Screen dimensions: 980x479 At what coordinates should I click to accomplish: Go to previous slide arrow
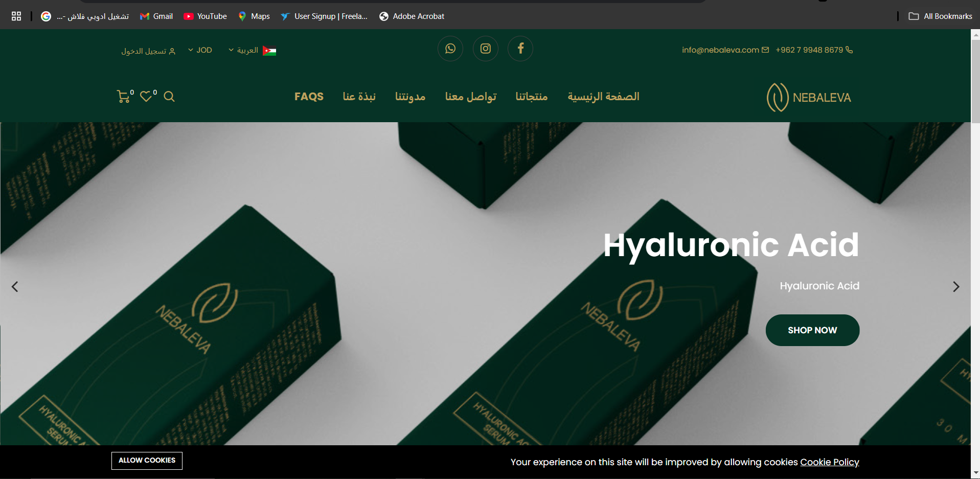[15, 287]
